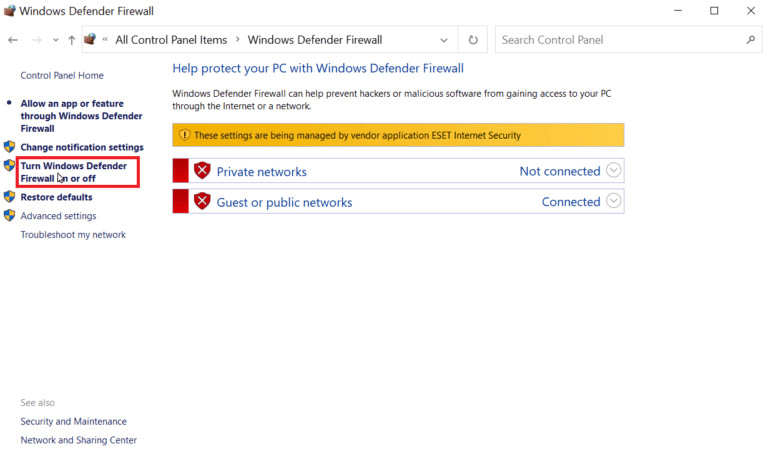Screen dimensions: 768x459
Task: Click the ESET Internet Security managed banner
Action: coord(398,135)
